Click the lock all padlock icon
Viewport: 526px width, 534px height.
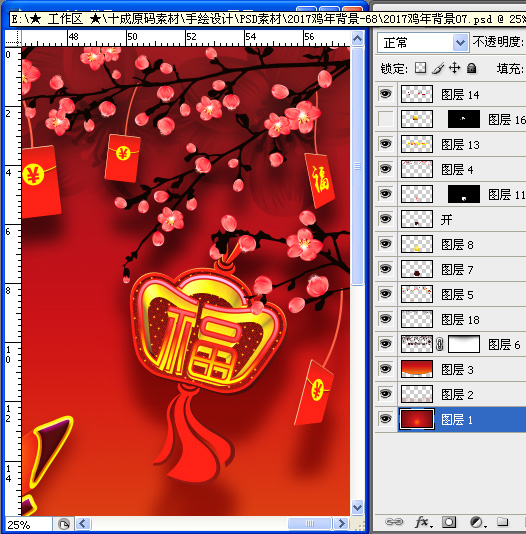pyautogui.click(x=472, y=68)
